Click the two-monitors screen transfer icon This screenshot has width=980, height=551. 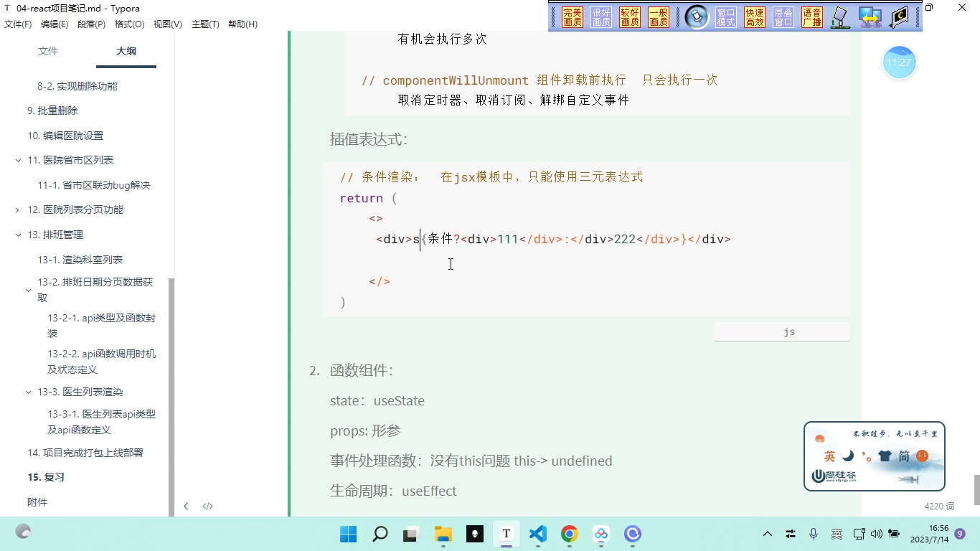pyautogui.click(x=870, y=17)
